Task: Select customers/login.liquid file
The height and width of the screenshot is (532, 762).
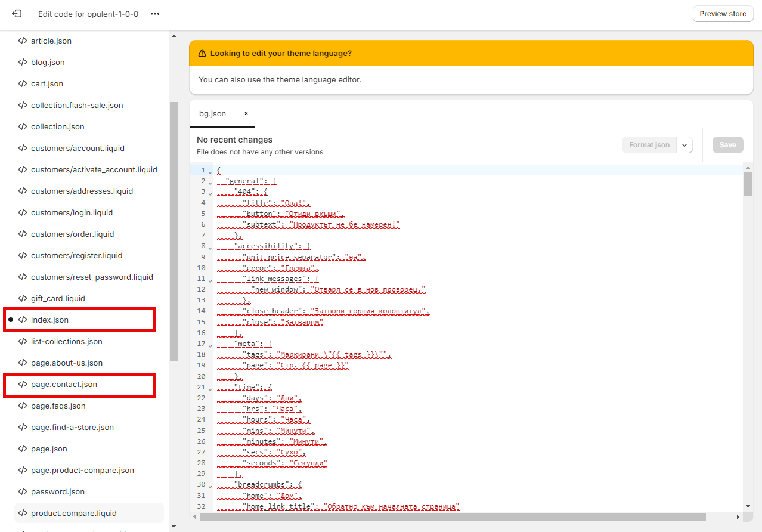Action: 72,213
